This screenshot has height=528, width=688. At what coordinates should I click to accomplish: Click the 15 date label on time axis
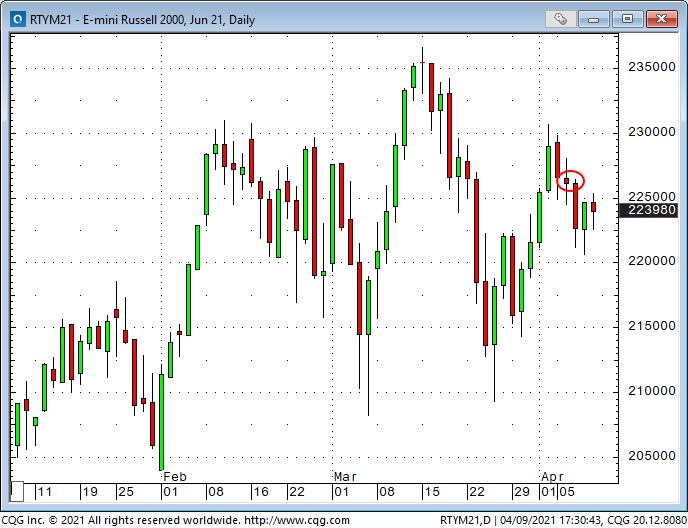[x=432, y=492]
